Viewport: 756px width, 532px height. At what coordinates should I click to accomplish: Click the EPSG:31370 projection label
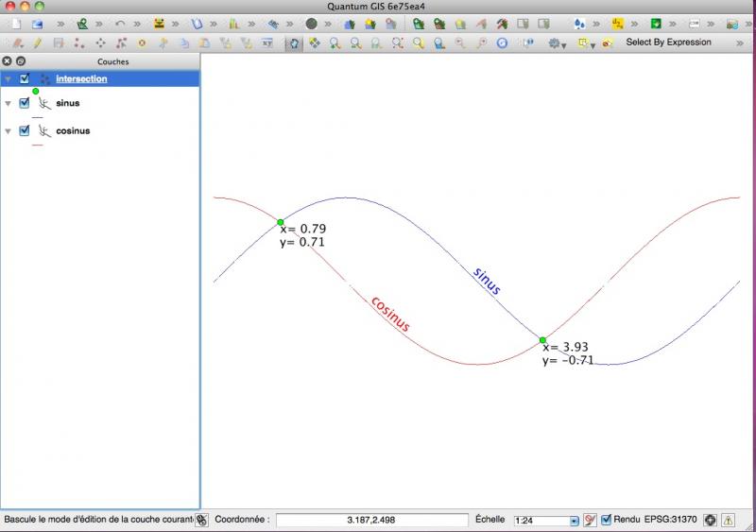coord(674,520)
